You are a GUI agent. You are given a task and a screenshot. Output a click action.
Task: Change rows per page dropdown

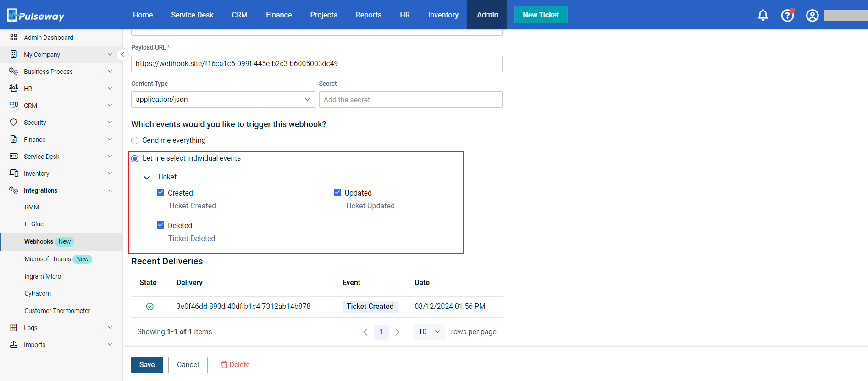[x=429, y=332]
